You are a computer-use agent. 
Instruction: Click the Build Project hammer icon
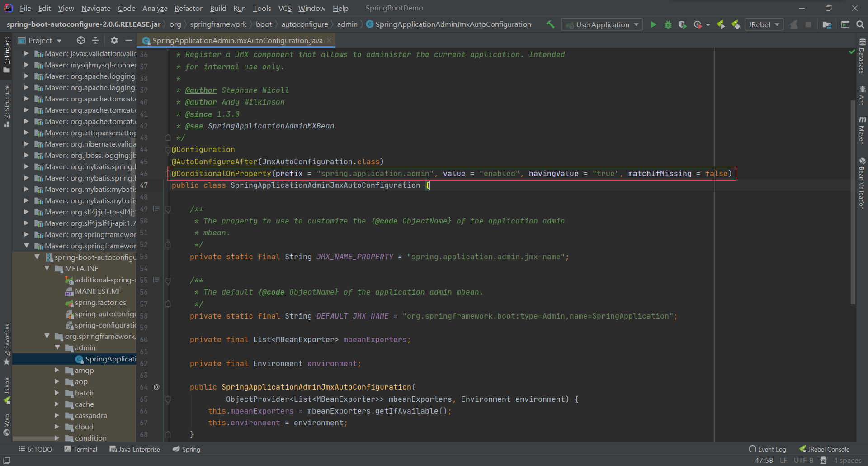point(550,24)
